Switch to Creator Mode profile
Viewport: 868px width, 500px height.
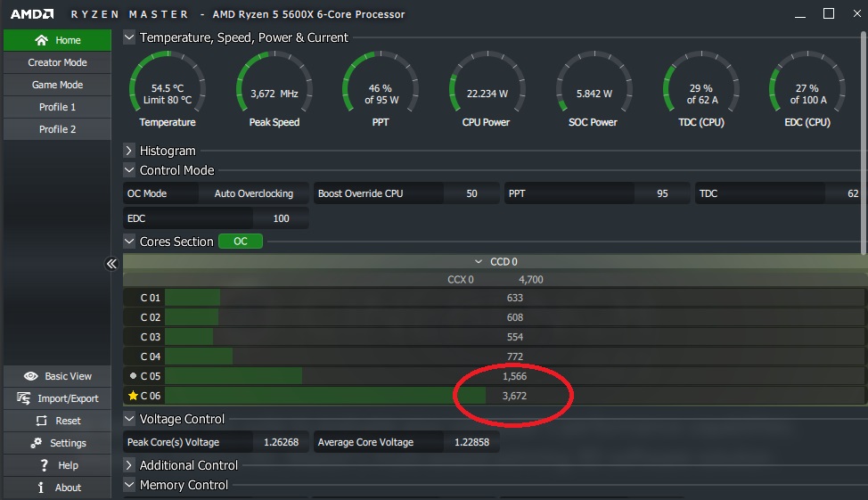(x=58, y=62)
